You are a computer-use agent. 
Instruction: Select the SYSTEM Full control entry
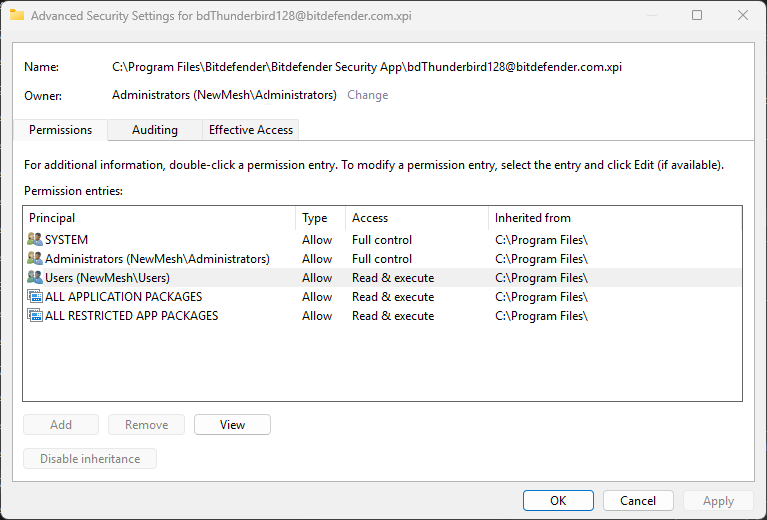tap(381, 240)
